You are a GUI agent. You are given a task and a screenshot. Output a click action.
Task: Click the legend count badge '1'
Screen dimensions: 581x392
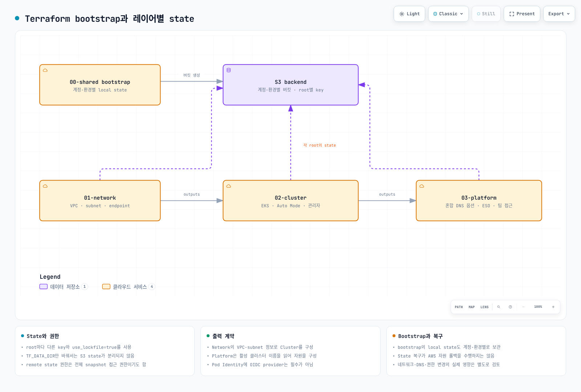[x=85, y=287]
